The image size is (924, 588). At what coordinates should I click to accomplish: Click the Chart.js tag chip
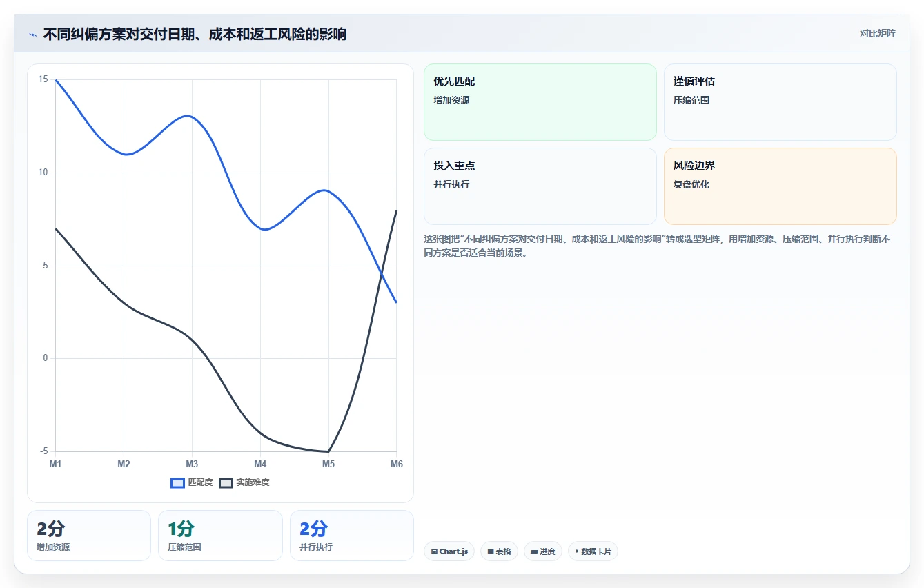[449, 551]
